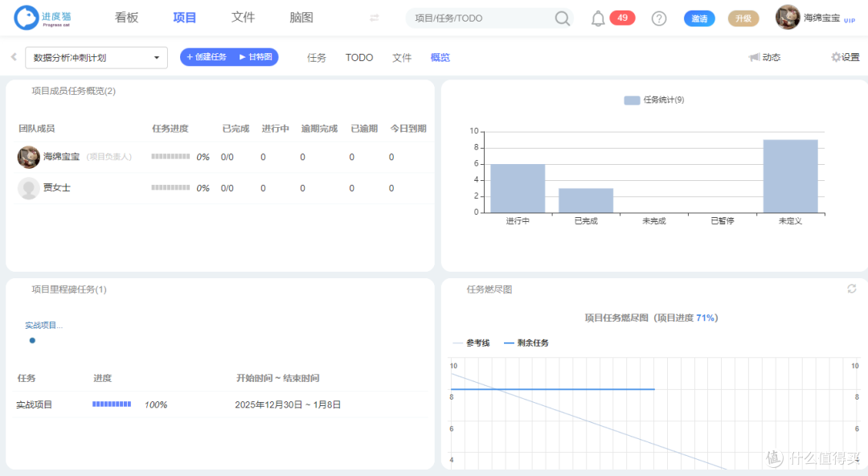The width and height of the screenshot is (868, 476).
Task: Click 71% project progress value
Action: pos(705,318)
